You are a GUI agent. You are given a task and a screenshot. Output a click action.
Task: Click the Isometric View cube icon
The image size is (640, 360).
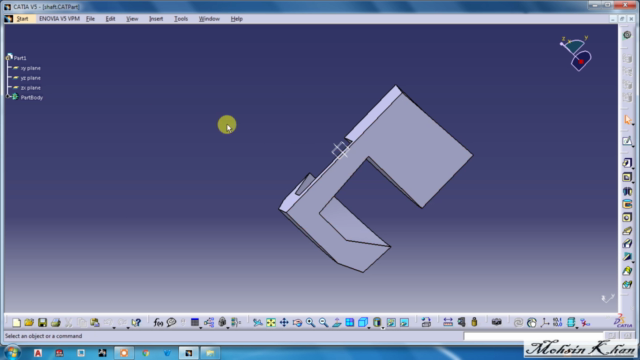point(362,322)
